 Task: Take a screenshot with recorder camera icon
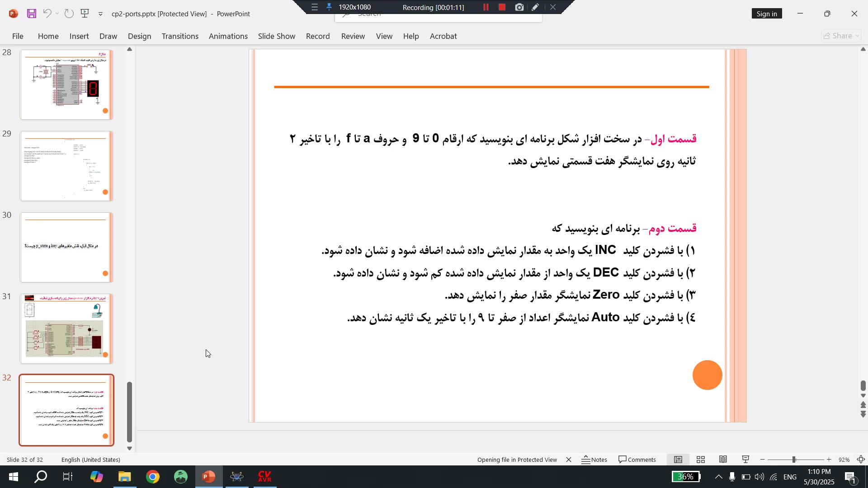pyautogui.click(x=519, y=7)
